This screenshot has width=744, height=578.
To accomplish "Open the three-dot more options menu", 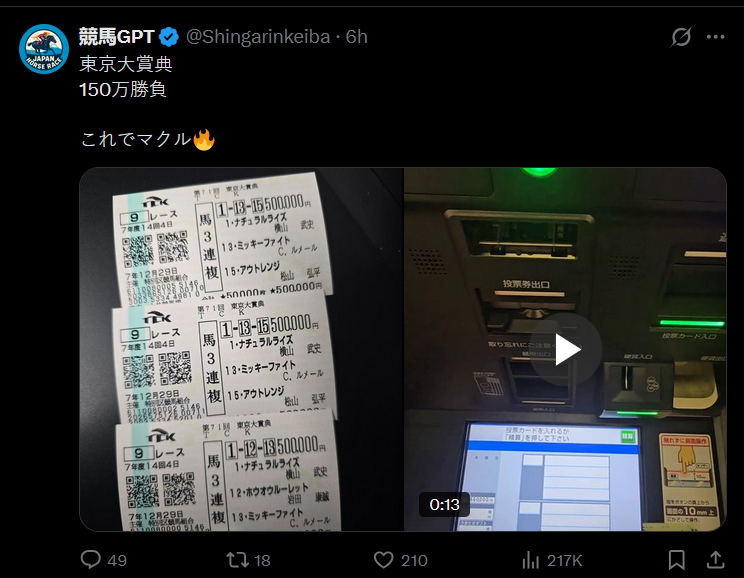I will [x=716, y=37].
